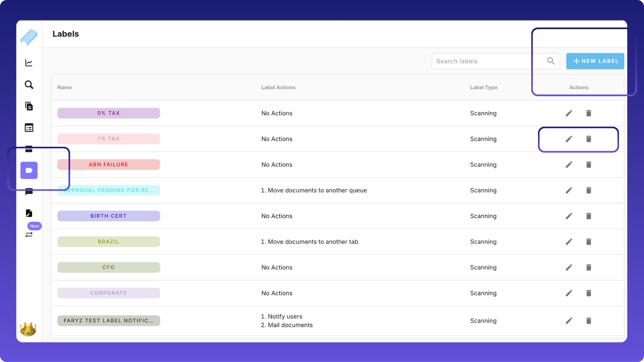This screenshot has width=644, height=362.
Task: Edit the BRAZIL label
Action: (x=569, y=242)
